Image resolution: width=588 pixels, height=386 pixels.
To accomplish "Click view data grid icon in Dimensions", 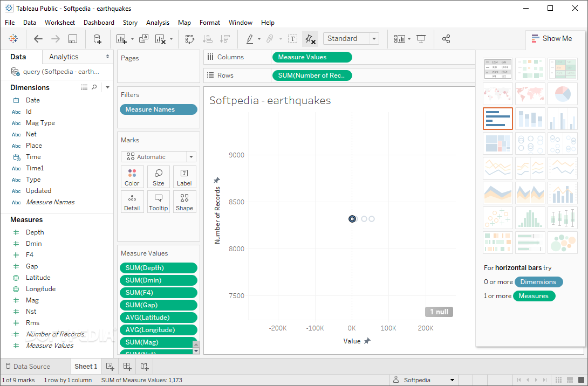I will click(84, 87).
